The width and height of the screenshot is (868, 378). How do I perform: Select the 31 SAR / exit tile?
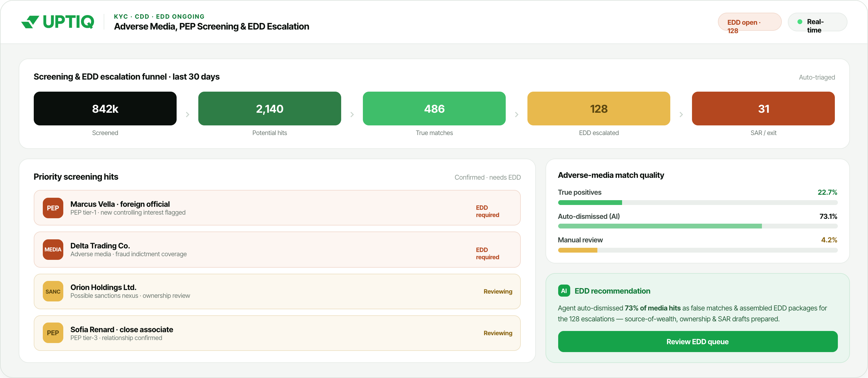(763, 109)
